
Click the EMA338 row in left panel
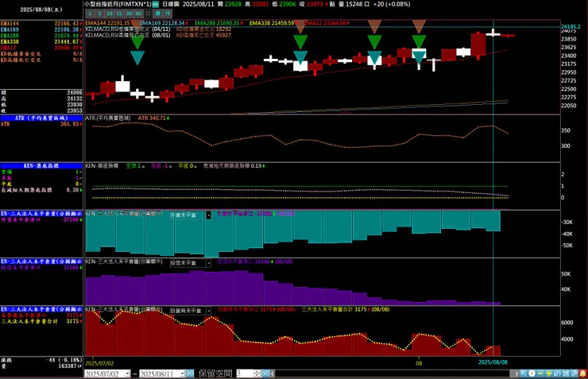tap(41, 41)
